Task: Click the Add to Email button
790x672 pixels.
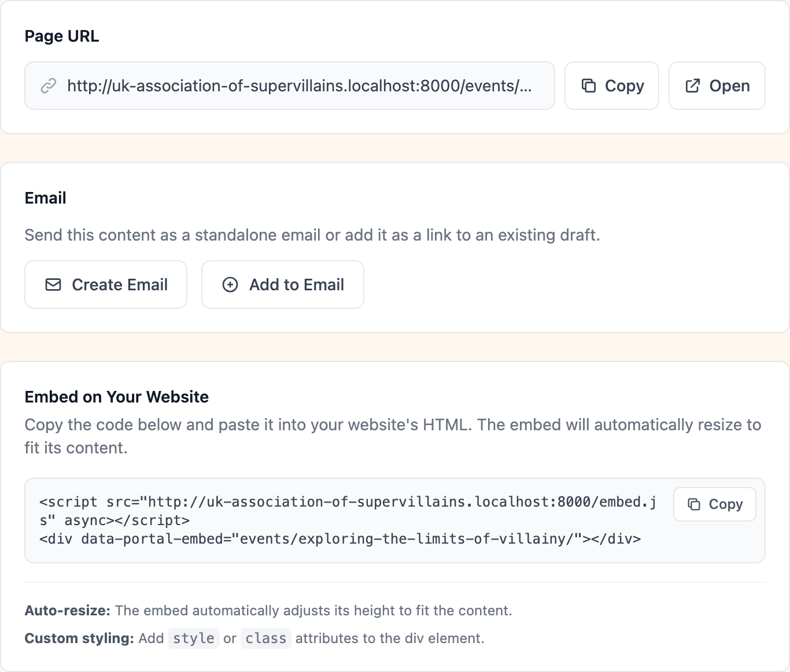Action: point(283,285)
